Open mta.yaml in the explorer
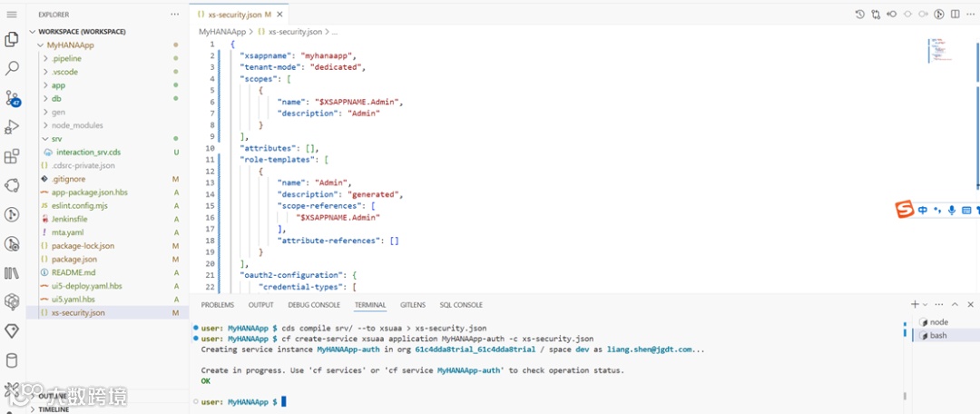This screenshot has height=414, width=980. [67, 232]
